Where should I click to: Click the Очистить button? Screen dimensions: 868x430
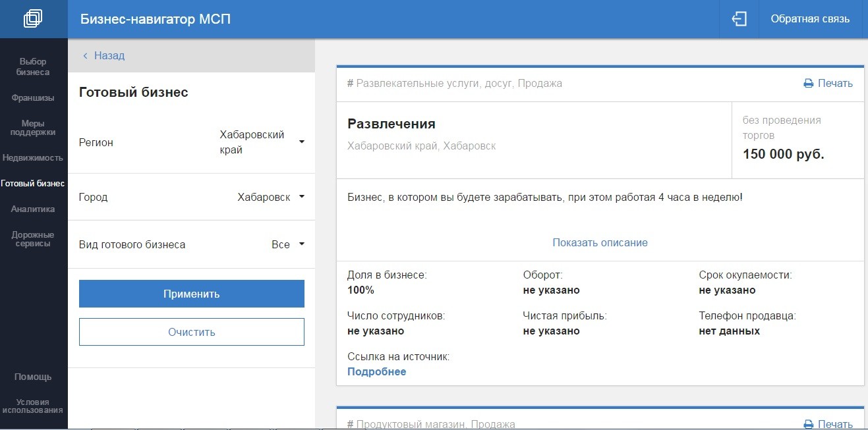coord(192,332)
